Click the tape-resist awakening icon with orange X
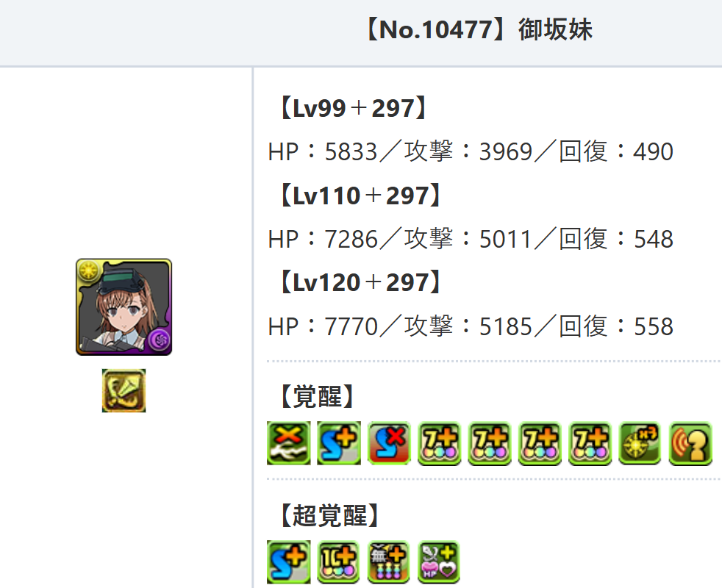722x588 pixels. [288, 443]
